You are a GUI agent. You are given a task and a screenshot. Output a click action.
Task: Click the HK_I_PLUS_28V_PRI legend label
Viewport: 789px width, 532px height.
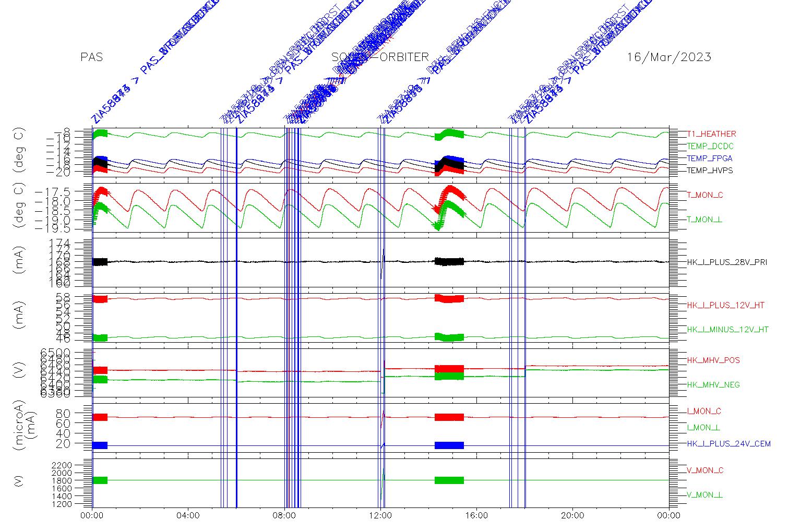(x=727, y=262)
